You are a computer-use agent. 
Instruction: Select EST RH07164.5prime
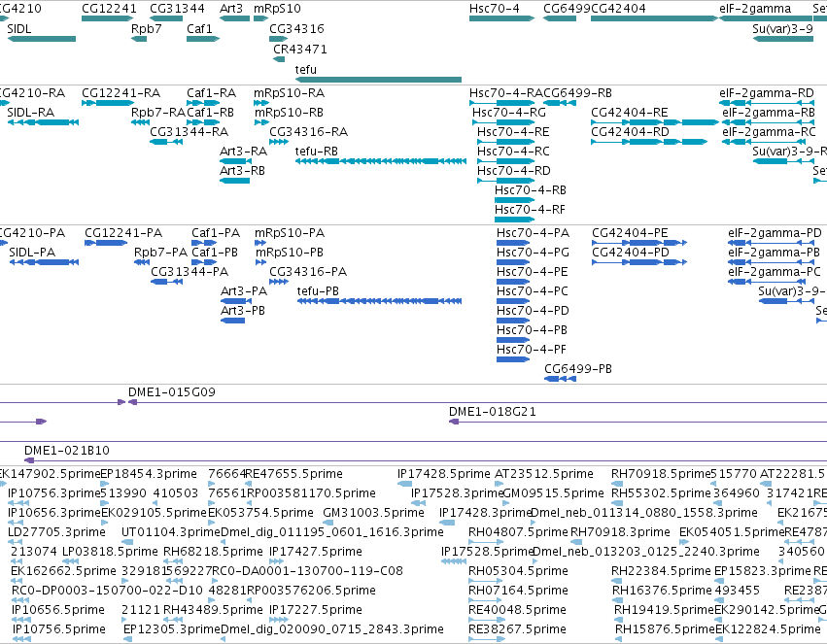tap(486, 600)
